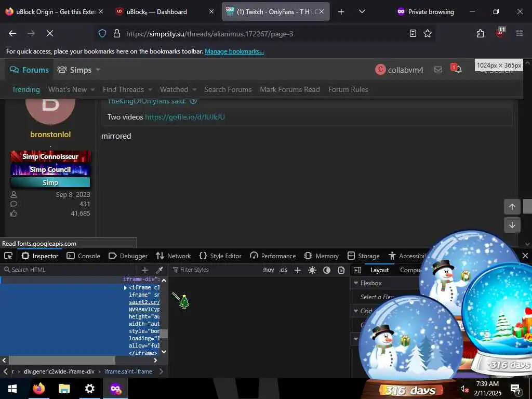532x399 pixels.
Task: Toggle the three-pane inspector sidebar icon
Action: [x=357, y=270]
